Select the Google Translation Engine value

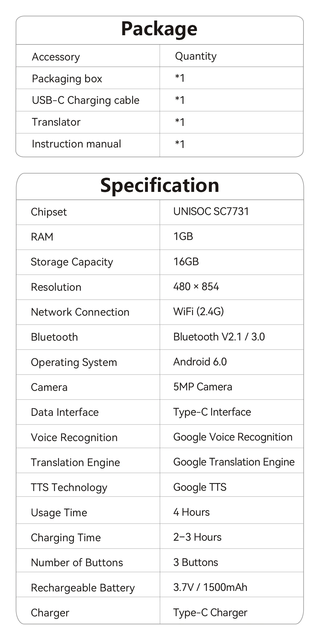click(234, 462)
